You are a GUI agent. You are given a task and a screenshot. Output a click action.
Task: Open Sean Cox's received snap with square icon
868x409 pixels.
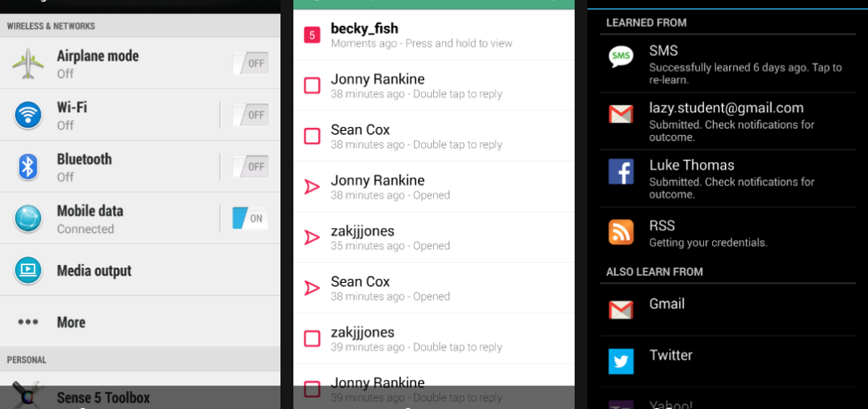(420, 136)
